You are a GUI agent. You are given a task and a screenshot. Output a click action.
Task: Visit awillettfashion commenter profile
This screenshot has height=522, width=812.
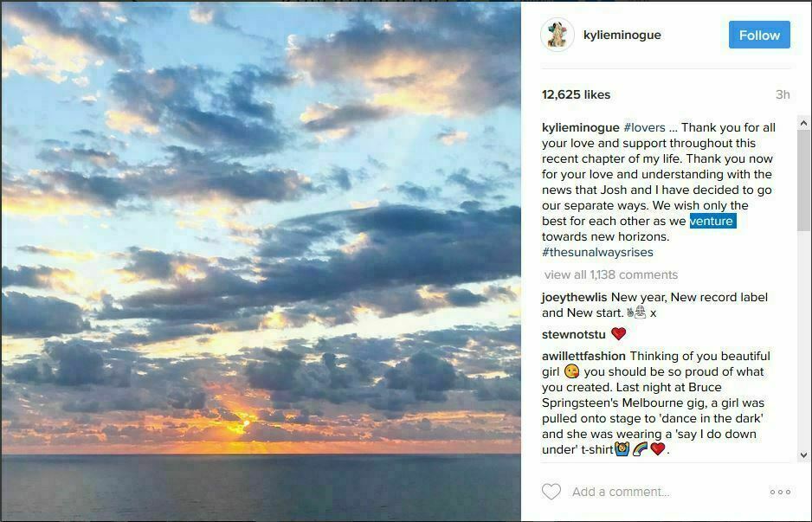click(x=583, y=356)
